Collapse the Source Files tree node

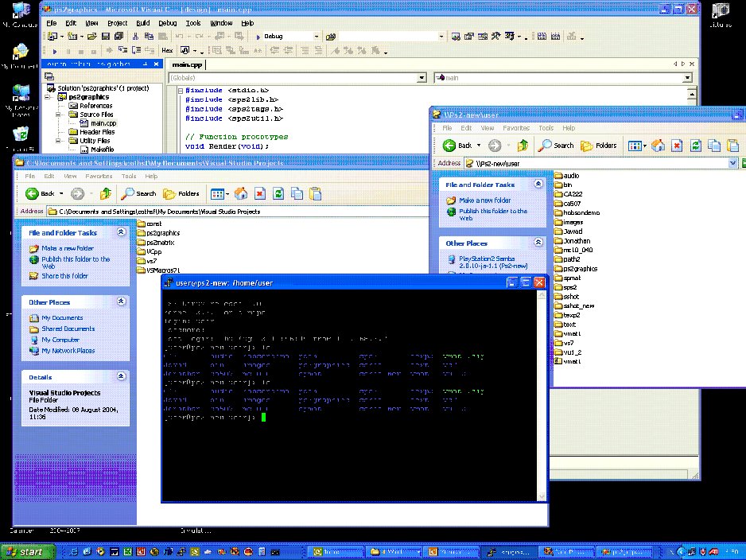[58, 115]
